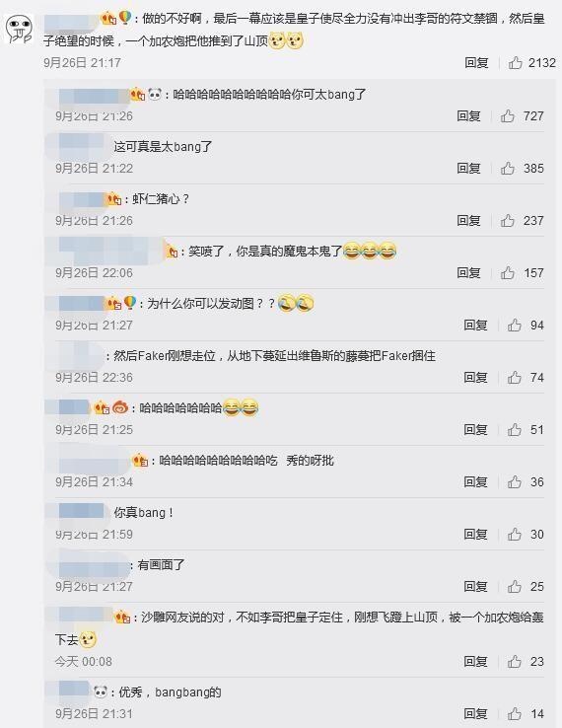Click thumbs-up on comment with 157 likes

[x=508, y=273]
